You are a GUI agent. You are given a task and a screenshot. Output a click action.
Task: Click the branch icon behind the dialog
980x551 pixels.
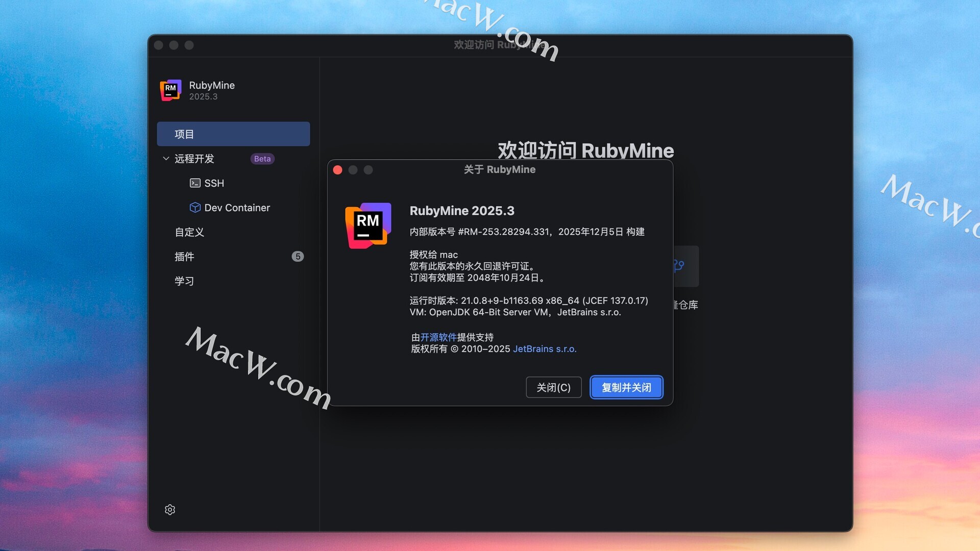pos(679,266)
